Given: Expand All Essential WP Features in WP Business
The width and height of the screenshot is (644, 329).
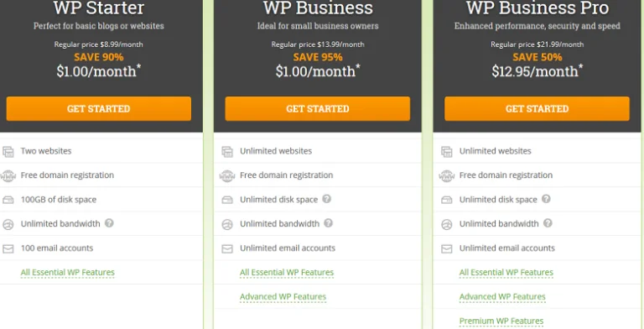Looking at the screenshot, I should coord(287,272).
